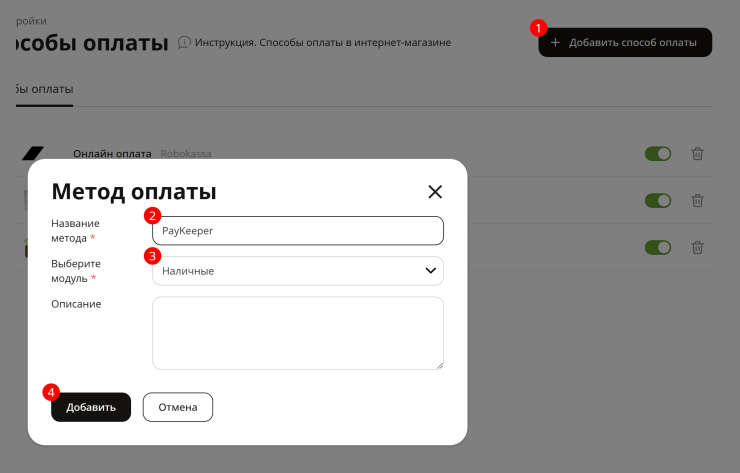Screen dimensions: 740x473
Task: Click the Robokassa label
Action: point(186,154)
